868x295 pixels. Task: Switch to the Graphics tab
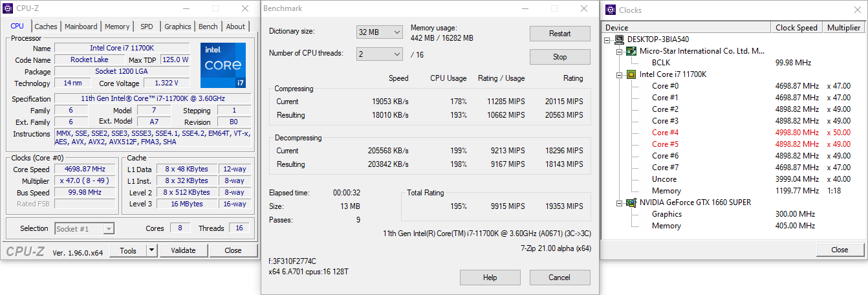(177, 27)
